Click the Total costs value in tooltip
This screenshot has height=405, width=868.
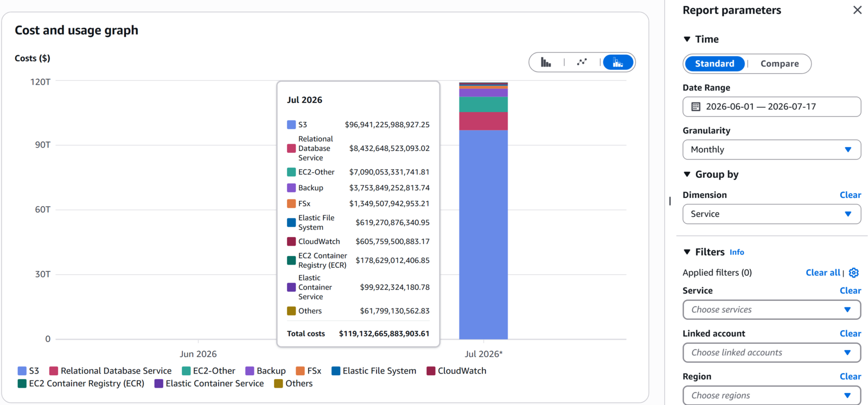(384, 333)
